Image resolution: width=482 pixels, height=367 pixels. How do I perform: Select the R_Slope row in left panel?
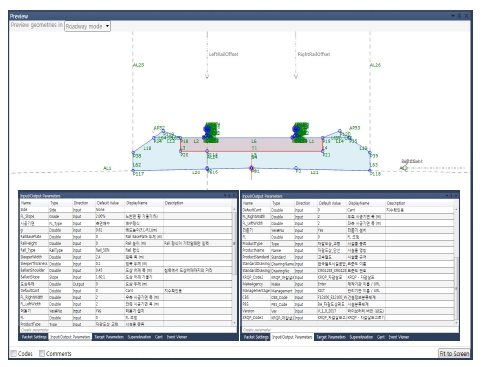pos(126,216)
